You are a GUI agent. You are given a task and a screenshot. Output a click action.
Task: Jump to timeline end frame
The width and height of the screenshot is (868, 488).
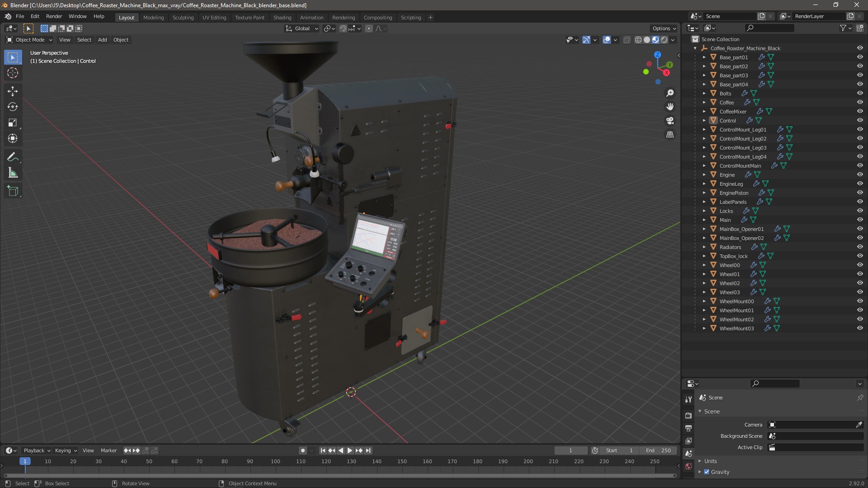368,450
